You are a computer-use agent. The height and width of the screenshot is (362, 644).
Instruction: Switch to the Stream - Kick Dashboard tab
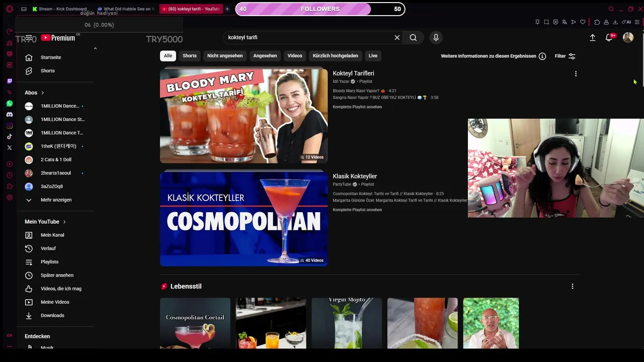coord(60,9)
